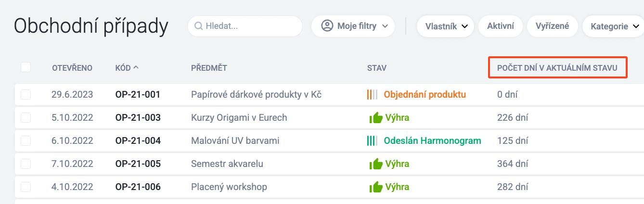644x204 pixels.
Task: Check the box for row OP-21-001
Action: pyautogui.click(x=26, y=95)
